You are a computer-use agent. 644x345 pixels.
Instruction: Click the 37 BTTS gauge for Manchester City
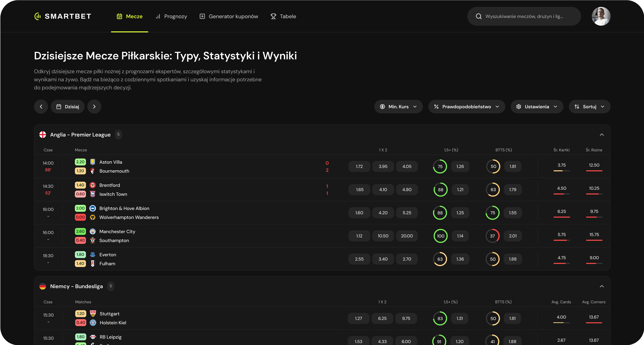493,236
